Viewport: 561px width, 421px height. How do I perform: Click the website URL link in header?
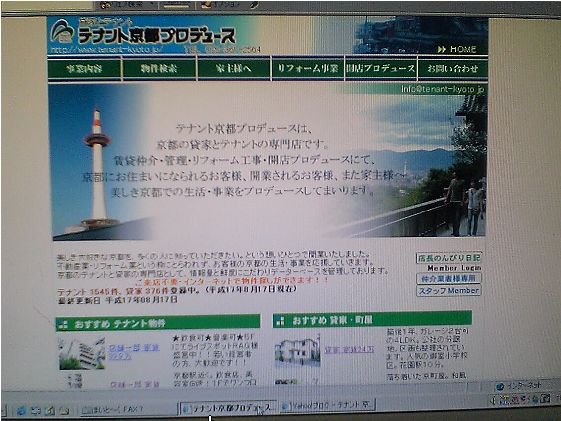coord(106,49)
